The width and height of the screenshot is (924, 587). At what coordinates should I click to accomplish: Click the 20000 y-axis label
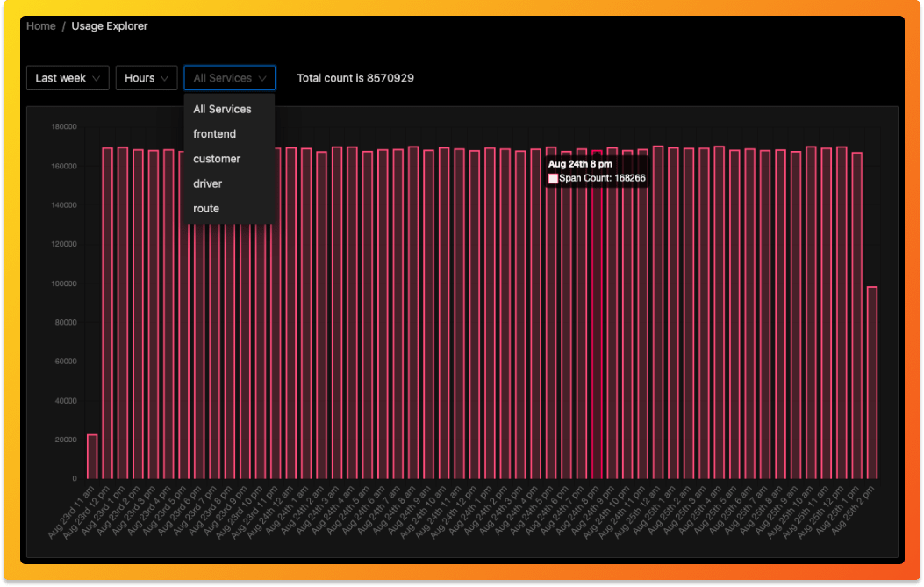click(66, 440)
